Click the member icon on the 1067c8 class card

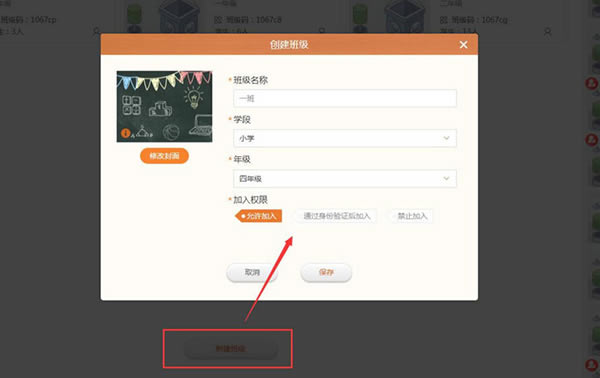click(322, 31)
